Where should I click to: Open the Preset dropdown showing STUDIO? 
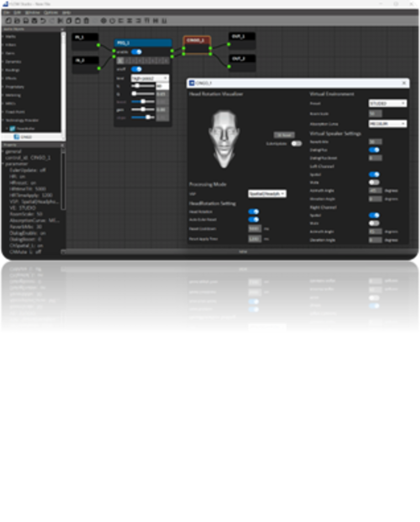pyautogui.click(x=387, y=104)
